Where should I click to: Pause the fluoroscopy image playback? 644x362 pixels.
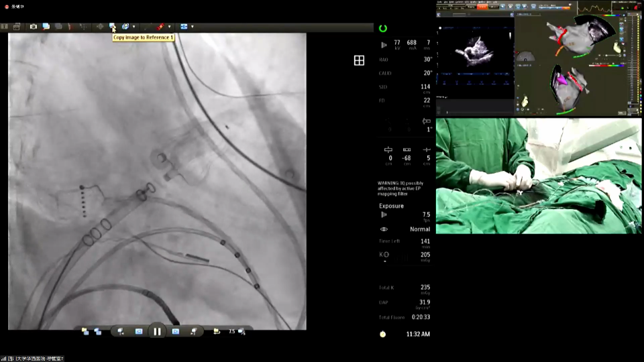[157, 331]
